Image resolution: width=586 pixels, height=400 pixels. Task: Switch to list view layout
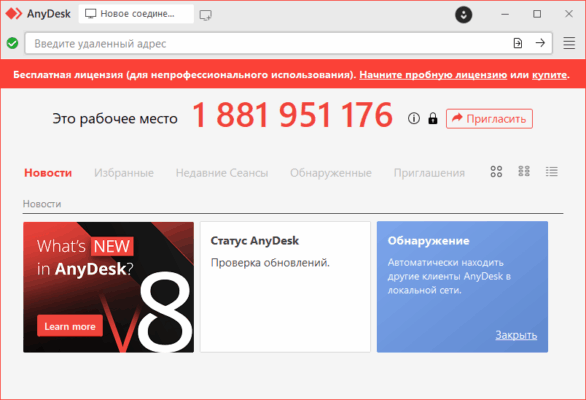coord(552,172)
